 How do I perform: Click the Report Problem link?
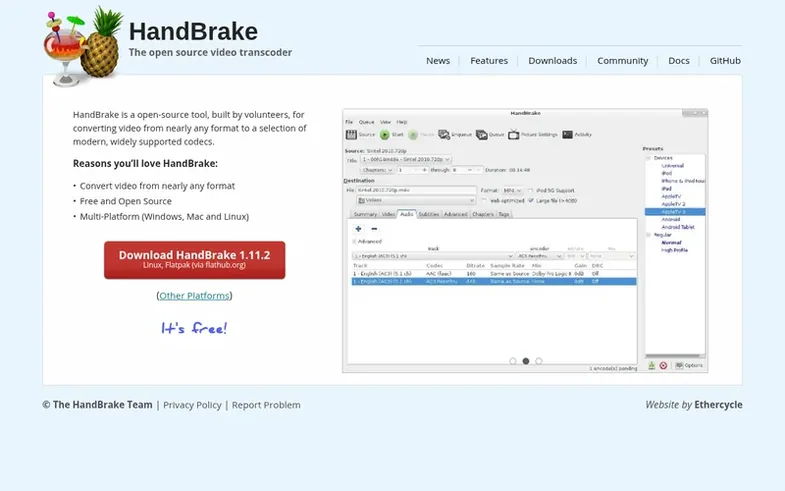point(266,405)
